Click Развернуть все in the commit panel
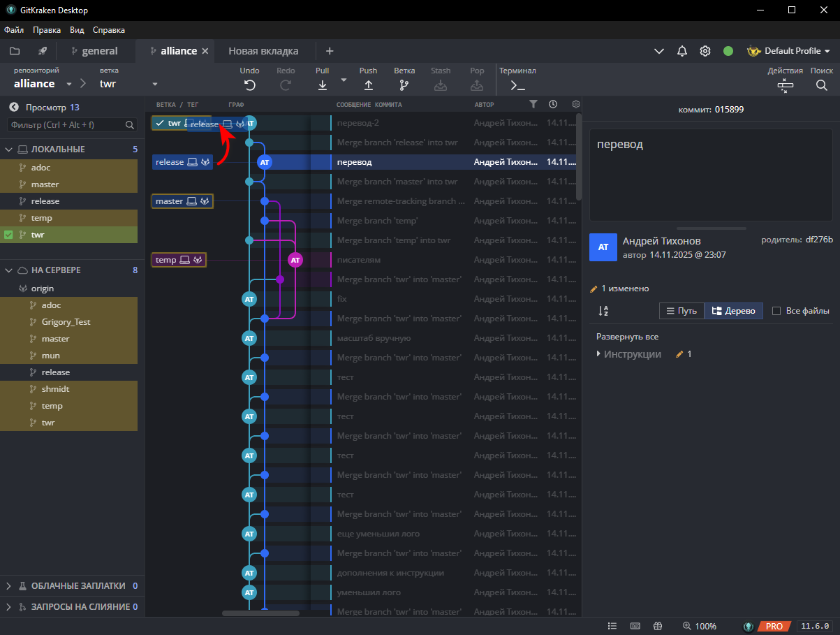Image resolution: width=840 pixels, height=635 pixels. coord(633,336)
